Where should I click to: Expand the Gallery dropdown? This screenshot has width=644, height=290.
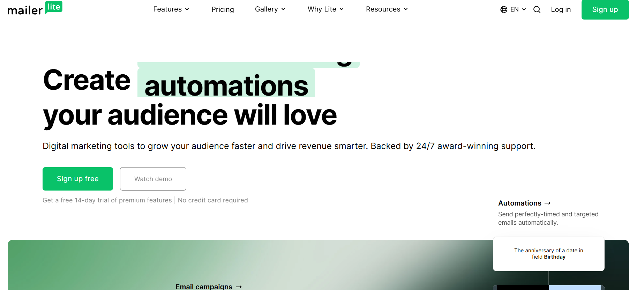click(x=270, y=9)
